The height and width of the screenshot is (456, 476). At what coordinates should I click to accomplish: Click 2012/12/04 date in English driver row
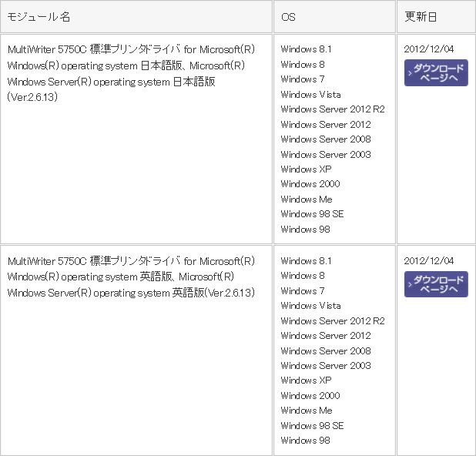[x=429, y=261]
